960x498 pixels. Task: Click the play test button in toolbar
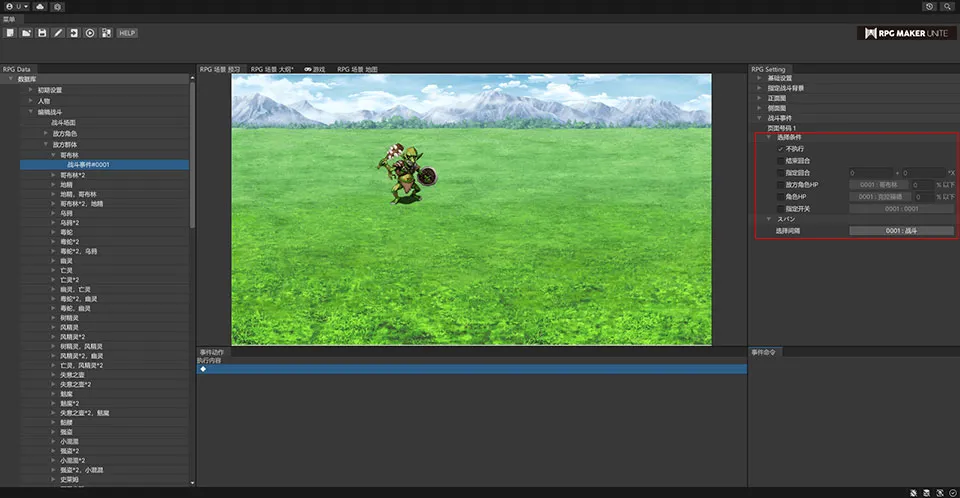[90, 33]
